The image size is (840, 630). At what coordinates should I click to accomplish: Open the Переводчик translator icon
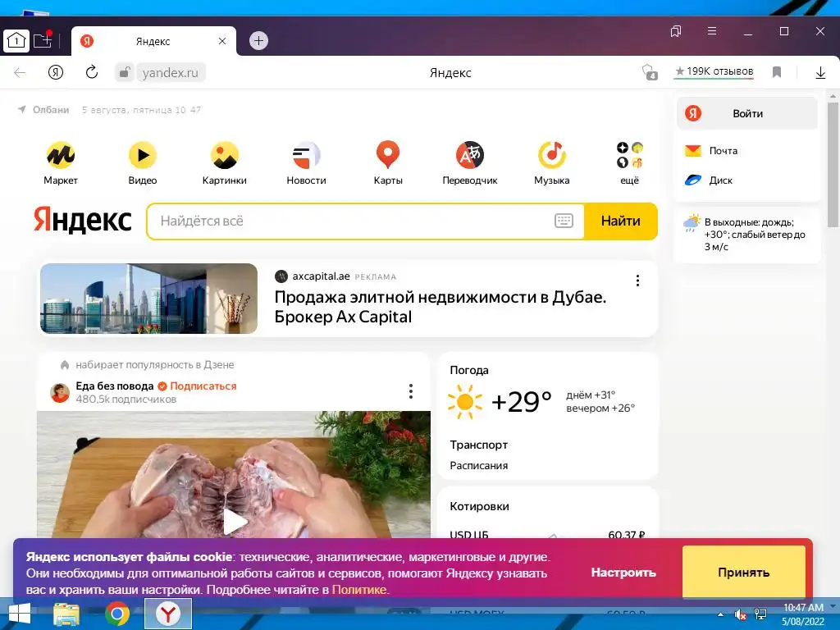tap(470, 155)
